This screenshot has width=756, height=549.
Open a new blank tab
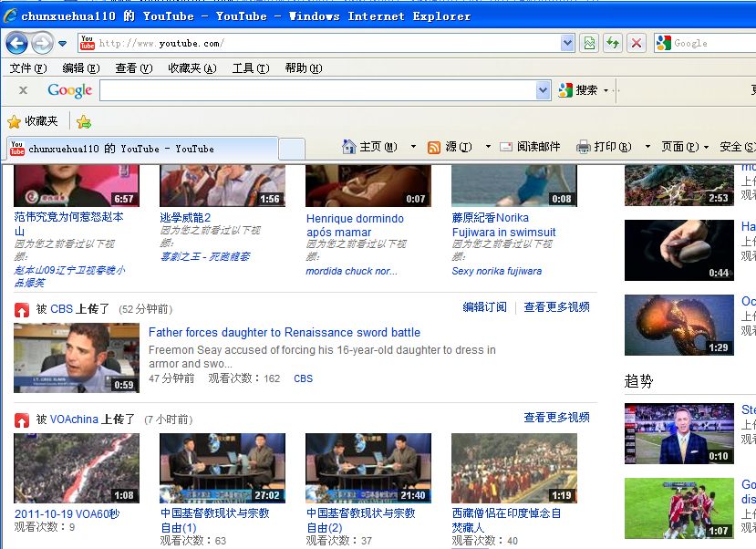[292, 149]
